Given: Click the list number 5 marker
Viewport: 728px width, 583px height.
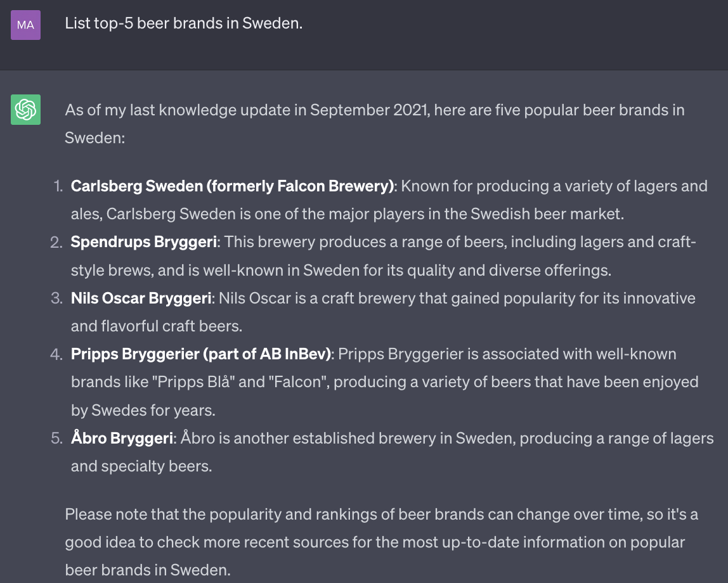Looking at the screenshot, I should pos(56,439).
